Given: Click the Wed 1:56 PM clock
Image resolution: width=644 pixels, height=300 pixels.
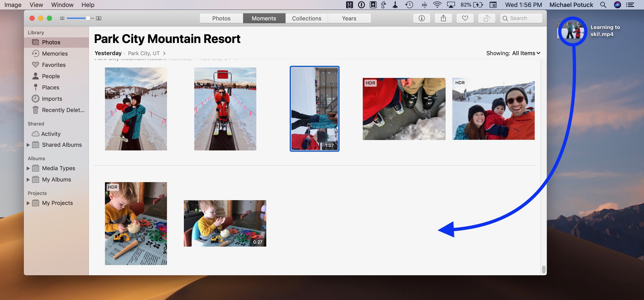Looking at the screenshot, I should [523, 5].
